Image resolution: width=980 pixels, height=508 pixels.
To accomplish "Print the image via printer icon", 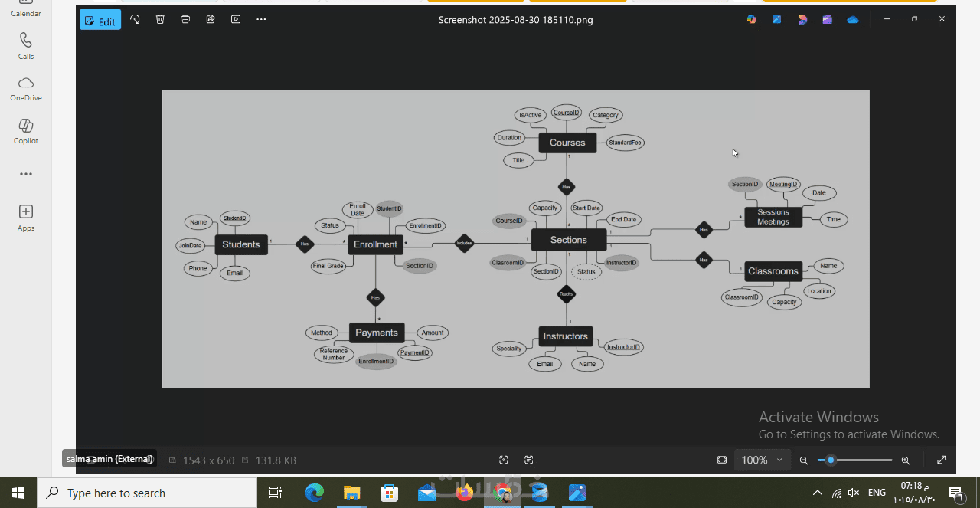I will 185,19.
